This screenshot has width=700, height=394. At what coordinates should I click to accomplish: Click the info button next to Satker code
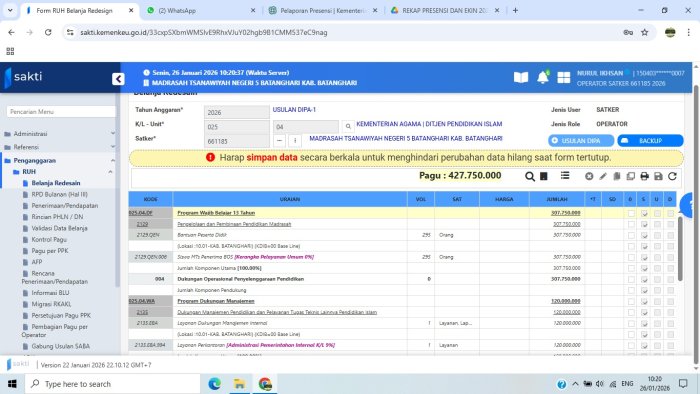[x=295, y=141]
